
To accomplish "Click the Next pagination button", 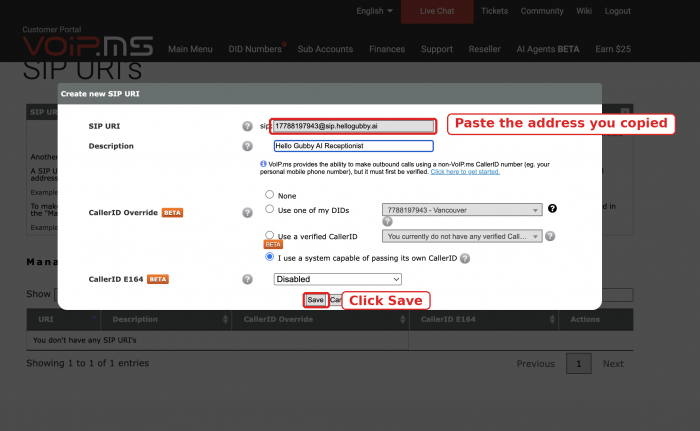I will click(613, 364).
